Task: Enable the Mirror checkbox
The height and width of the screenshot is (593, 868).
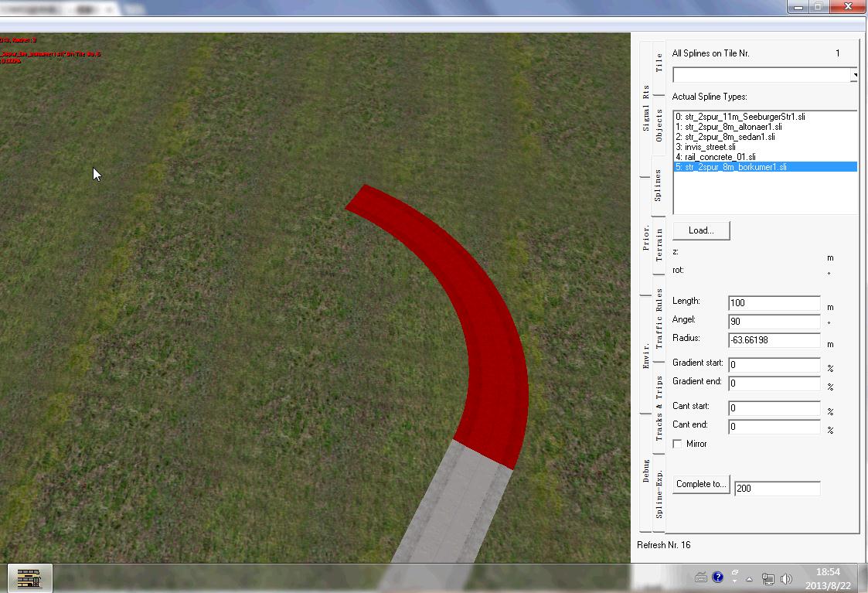Action: pos(678,444)
